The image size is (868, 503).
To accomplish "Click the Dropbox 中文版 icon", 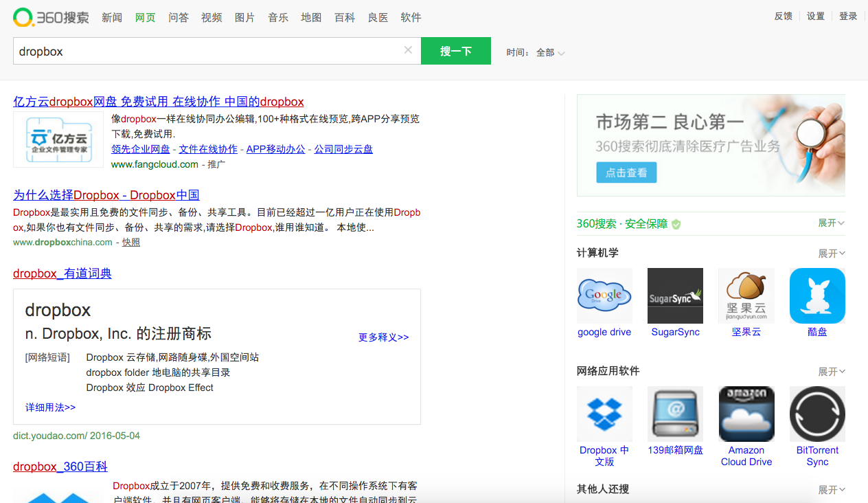I will (x=604, y=414).
